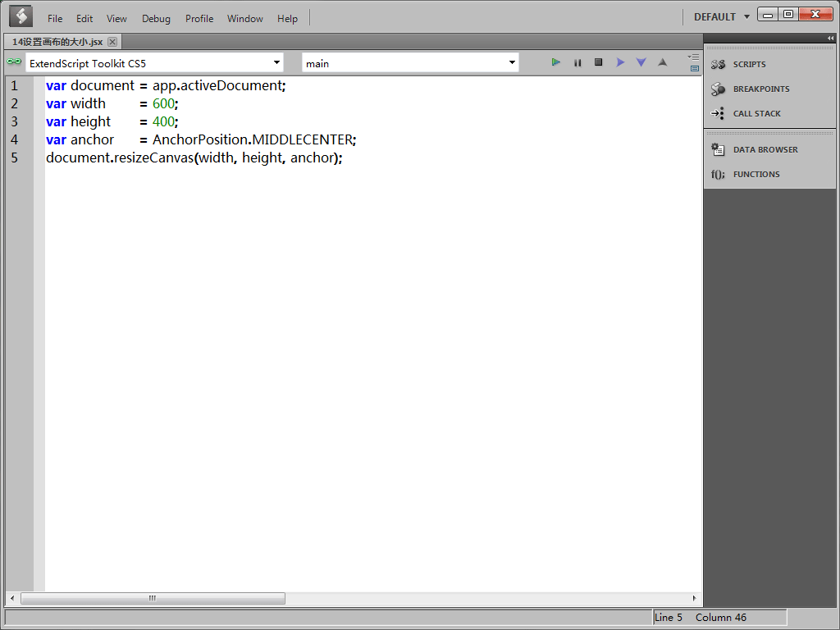
Task: Run the script with the green play icon
Action: click(555, 62)
